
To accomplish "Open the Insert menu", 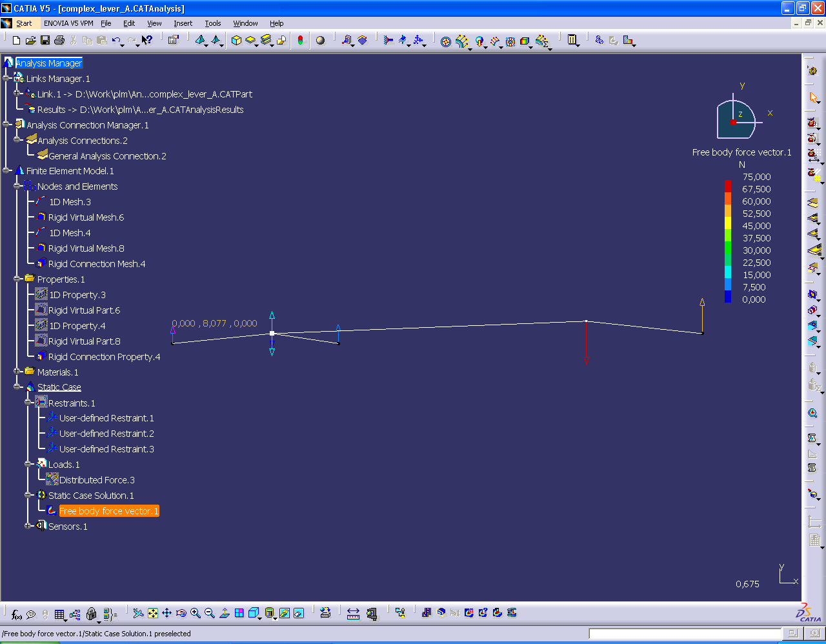I will (x=183, y=23).
